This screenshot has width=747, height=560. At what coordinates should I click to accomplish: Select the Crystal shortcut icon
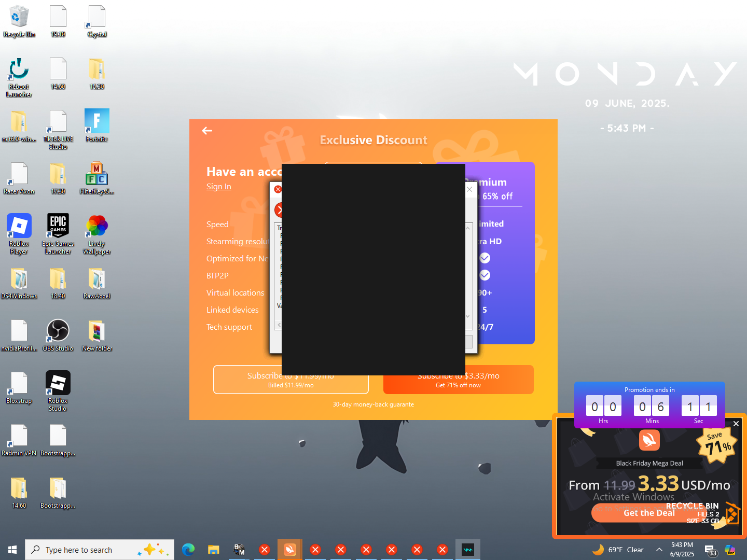coord(97,22)
